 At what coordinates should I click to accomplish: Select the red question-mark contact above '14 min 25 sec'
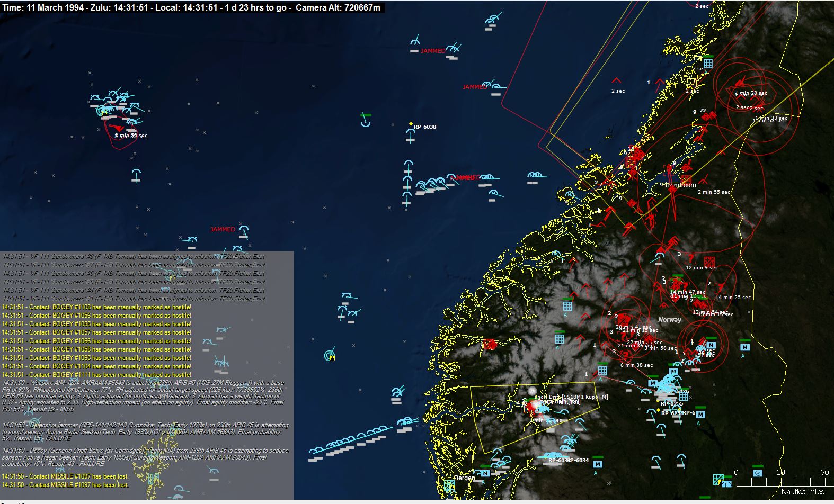click(721, 288)
